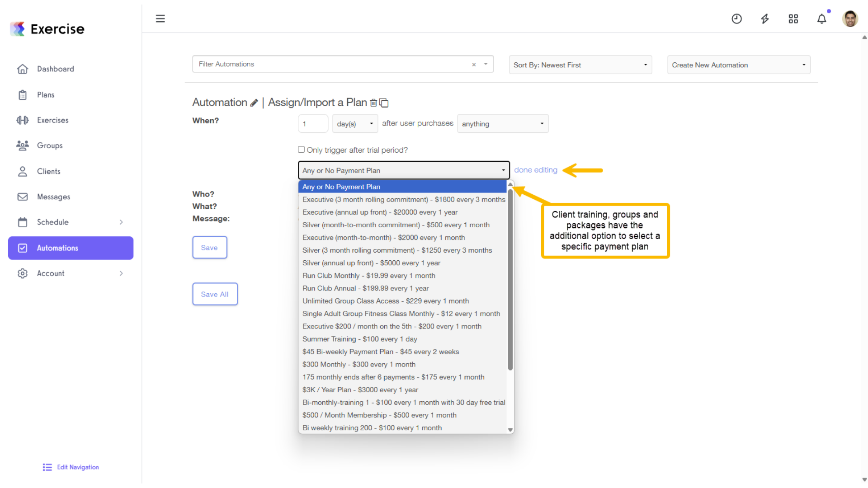Select Run Club Monthly option
This screenshot has height=488, width=868.
click(x=402, y=275)
